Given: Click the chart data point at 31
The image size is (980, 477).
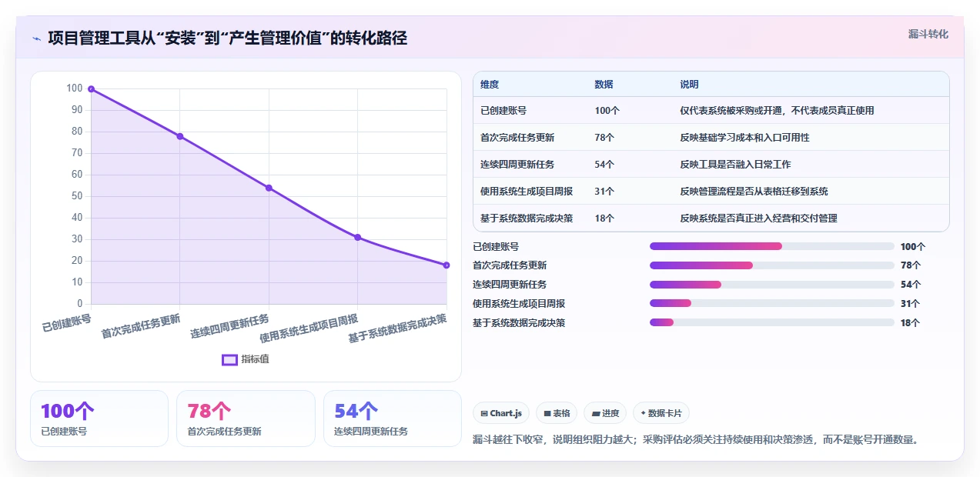Looking at the screenshot, I should [x=357, y=237].
